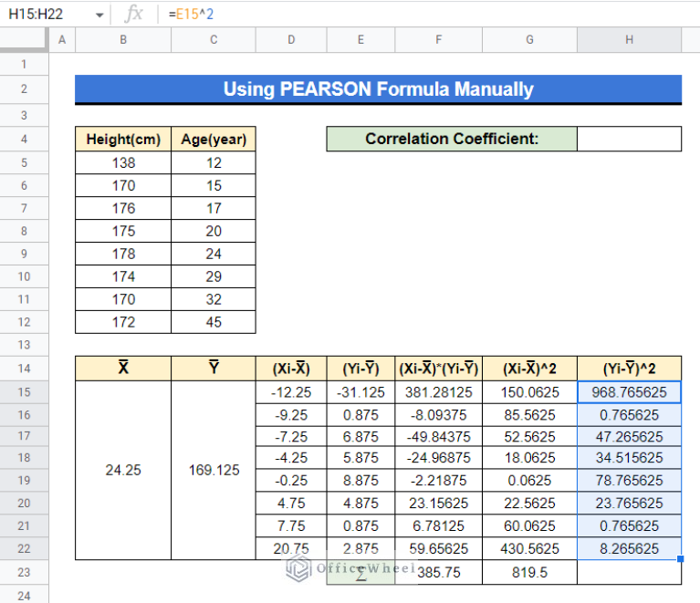700x603 pixels.
Task: Select row 1 header
Action: [24, 64]
